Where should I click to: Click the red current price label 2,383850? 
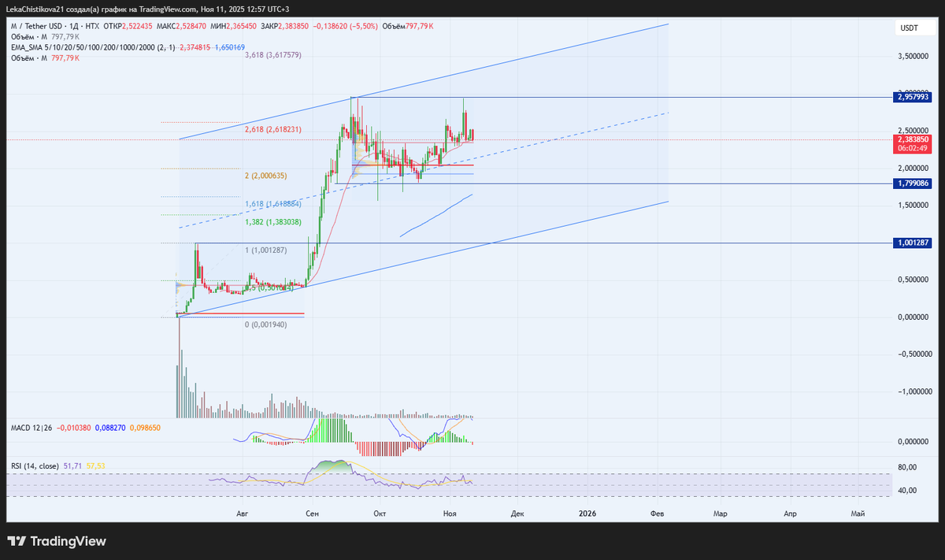click(911, 139)
